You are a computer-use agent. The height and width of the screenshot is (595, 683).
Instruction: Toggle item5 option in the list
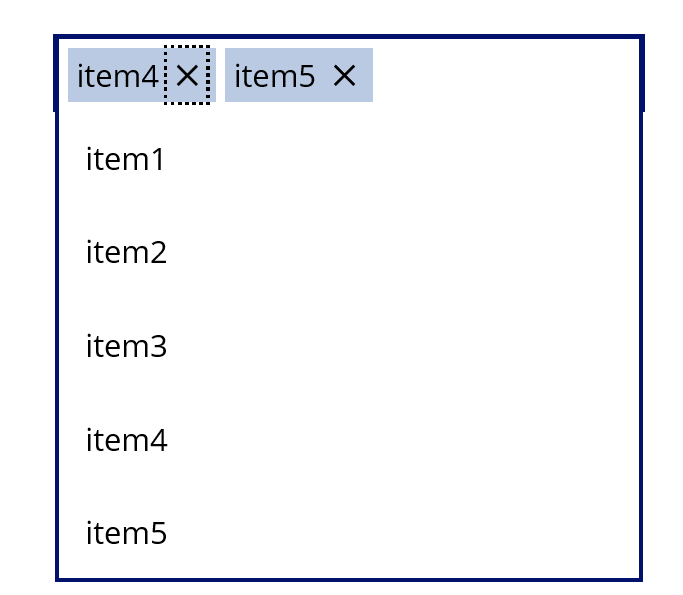pyautogui.click(x=349, y=532)
